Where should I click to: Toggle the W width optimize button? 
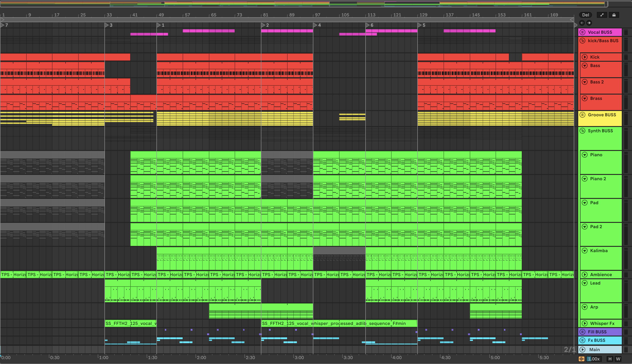(618, 359)
